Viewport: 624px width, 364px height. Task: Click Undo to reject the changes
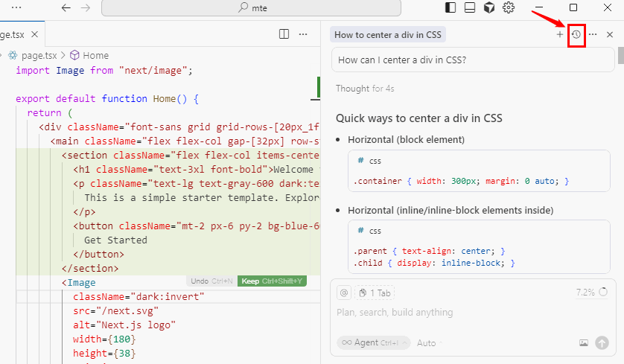[x=200, y=281]
